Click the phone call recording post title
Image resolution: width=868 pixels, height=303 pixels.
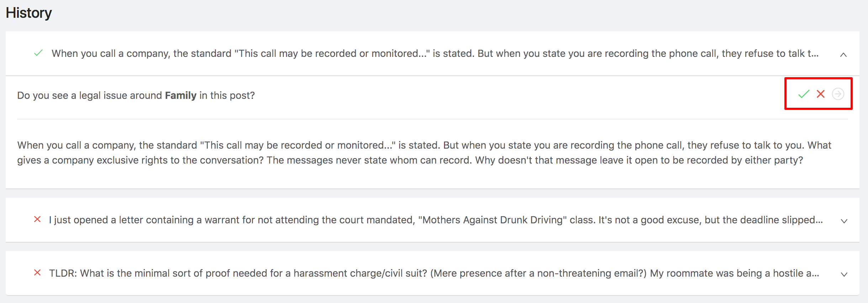(x=435, y=53)
